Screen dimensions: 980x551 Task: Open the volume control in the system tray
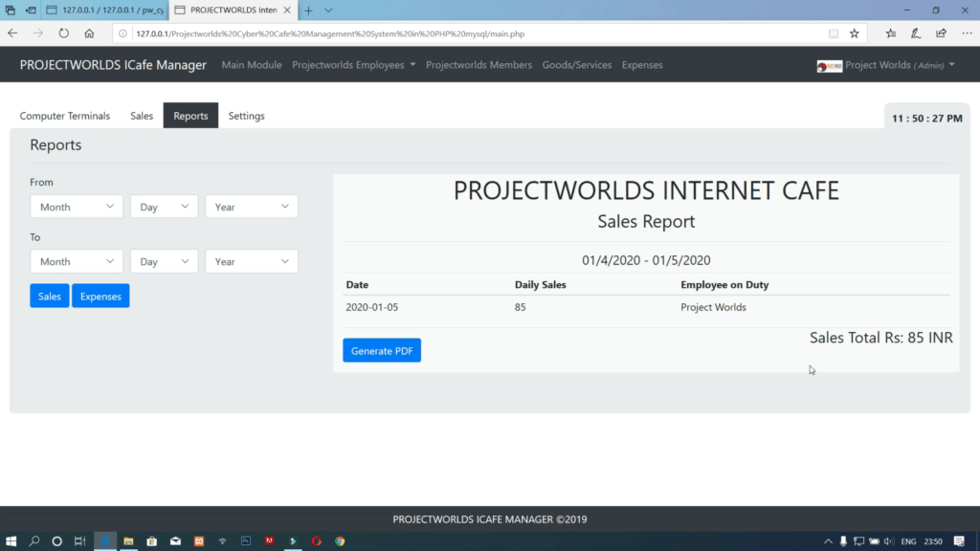pyautogui.click(x=887, y=541)
